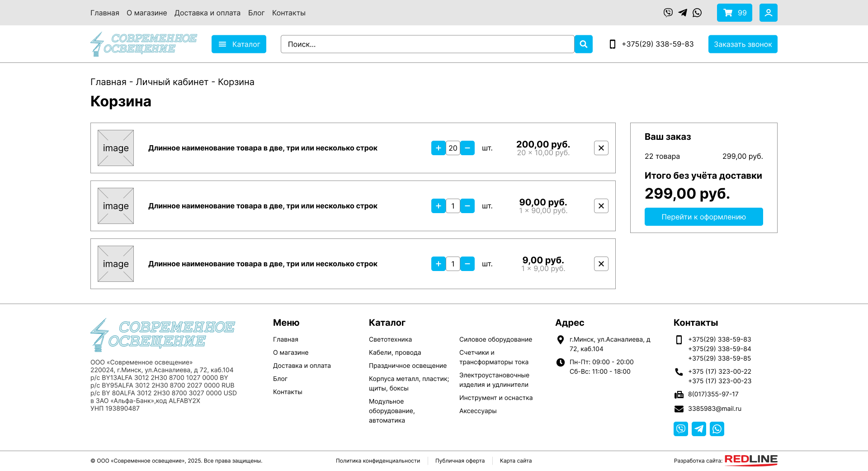Click the cart button showing 99
This screenshot has width=868, height=471.
tap(734, 13)
